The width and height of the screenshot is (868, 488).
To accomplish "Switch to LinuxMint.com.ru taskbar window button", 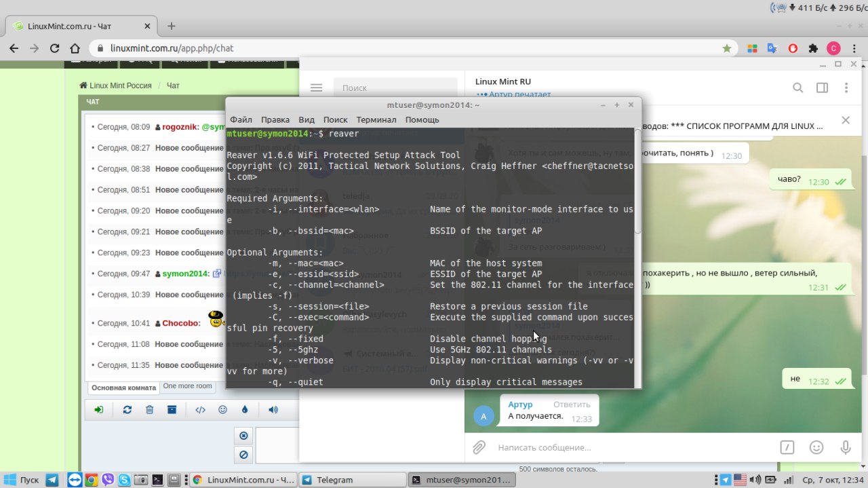I will pos(243,480).
